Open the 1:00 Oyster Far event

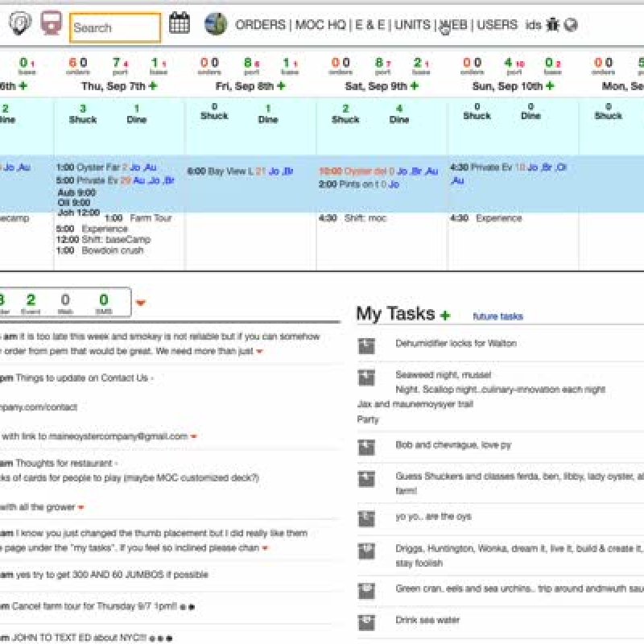[x=88, y=167]
